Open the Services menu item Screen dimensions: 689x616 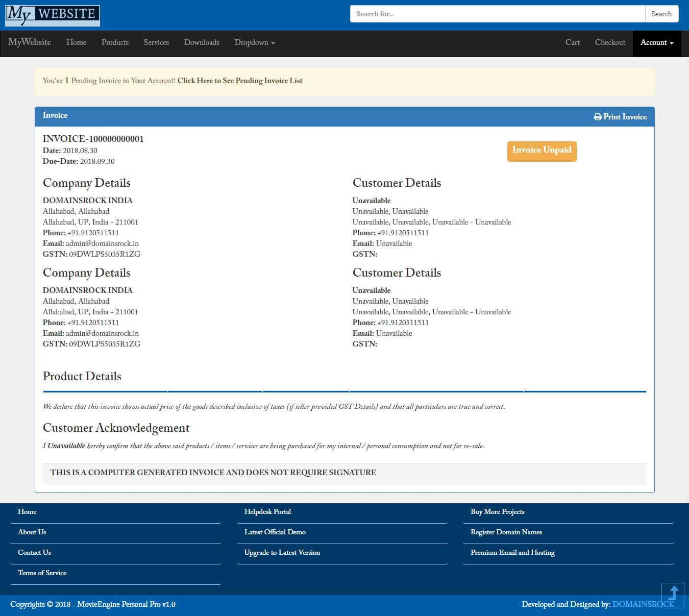point(156,43)
